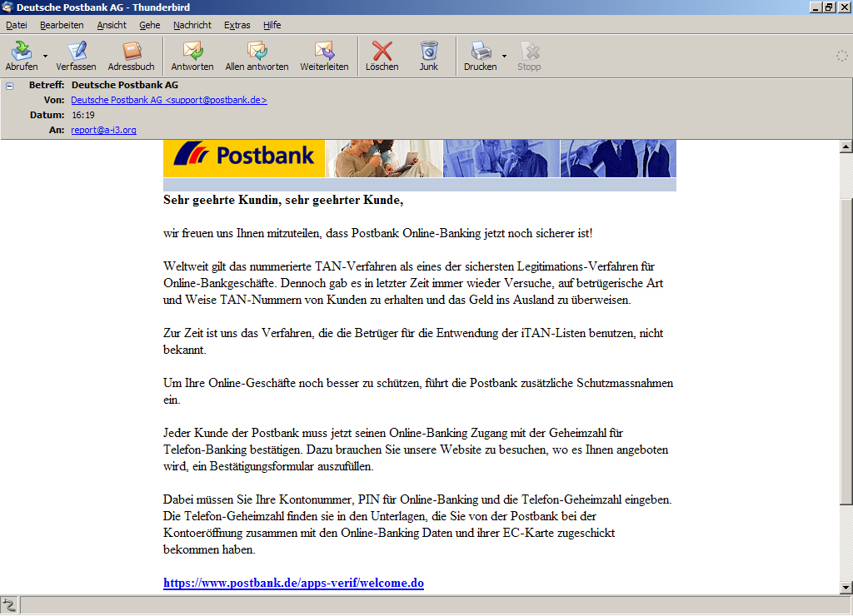853x616 pixels.
Task: Reply to everyone with Allen antworten
Action: coord(257,56)
